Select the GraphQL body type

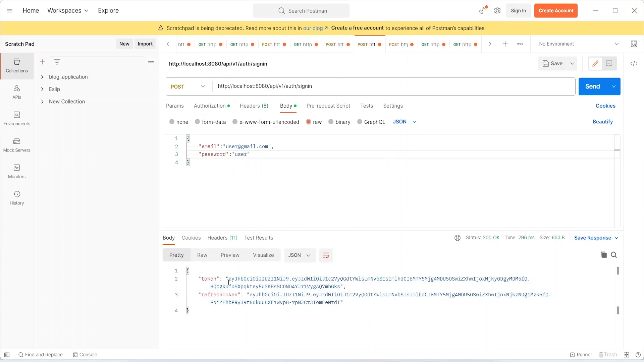(x=360, y=122)
